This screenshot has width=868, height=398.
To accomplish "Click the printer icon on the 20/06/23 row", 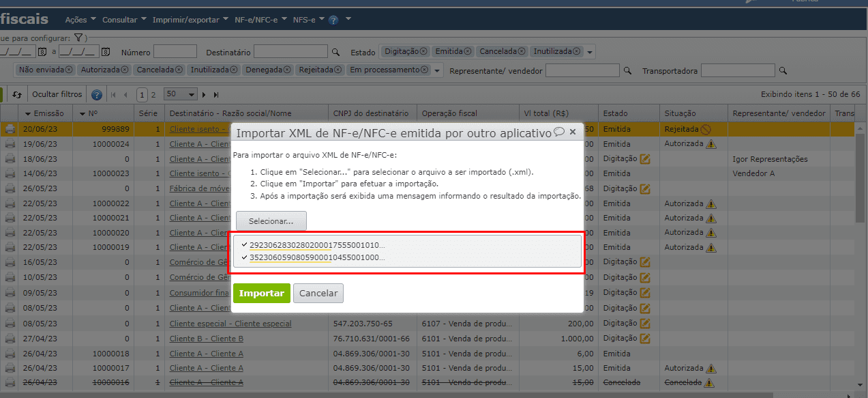I will [10, 128].
